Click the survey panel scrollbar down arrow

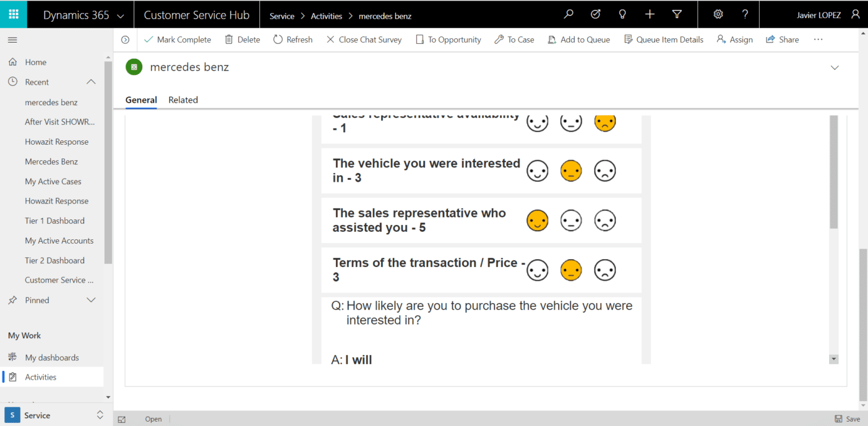[x=834, y=359]
